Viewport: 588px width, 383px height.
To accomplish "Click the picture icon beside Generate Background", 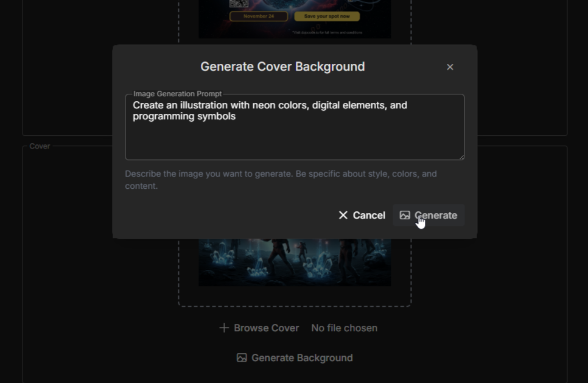I will click(x=242, y=357).
